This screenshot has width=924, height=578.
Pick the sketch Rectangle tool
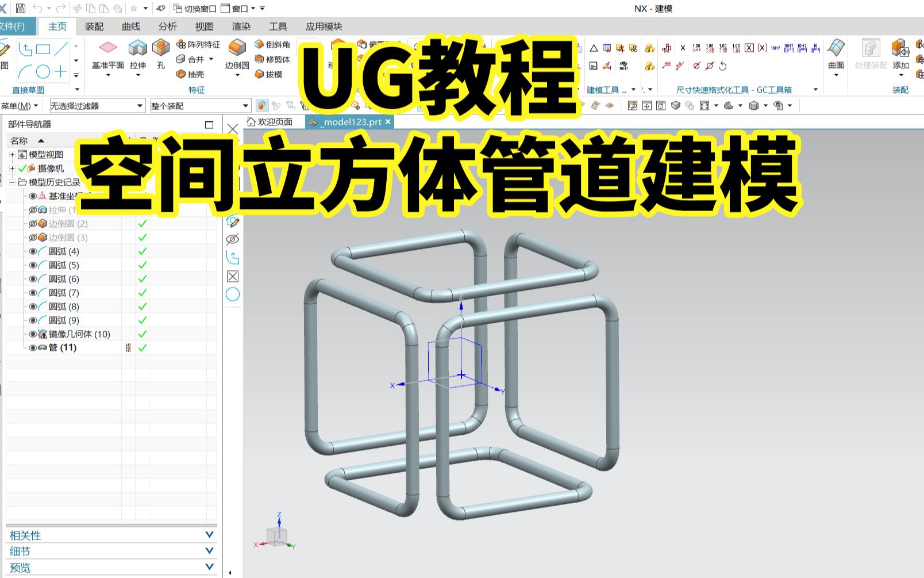(43, 49)
